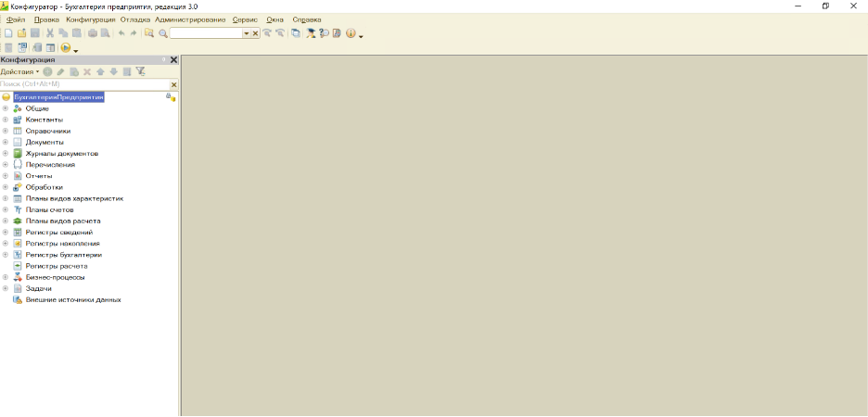Expand the Общие tree node
This screenshot has height=417, width=868.
[6, 108]
